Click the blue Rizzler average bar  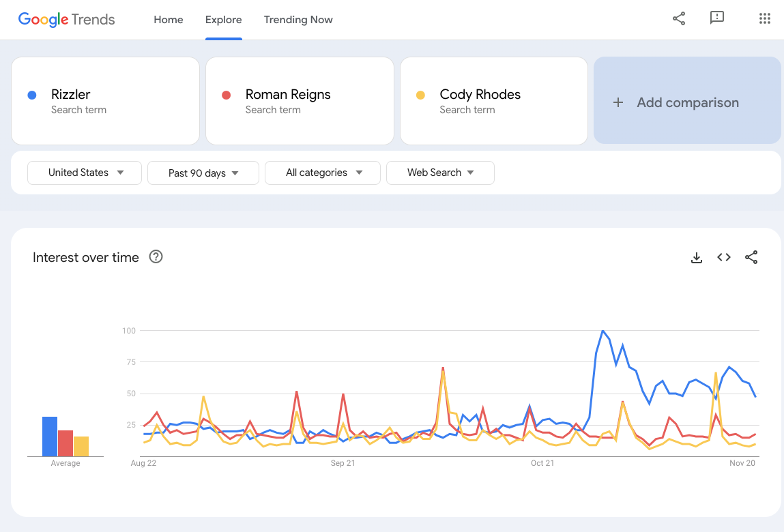50,437
